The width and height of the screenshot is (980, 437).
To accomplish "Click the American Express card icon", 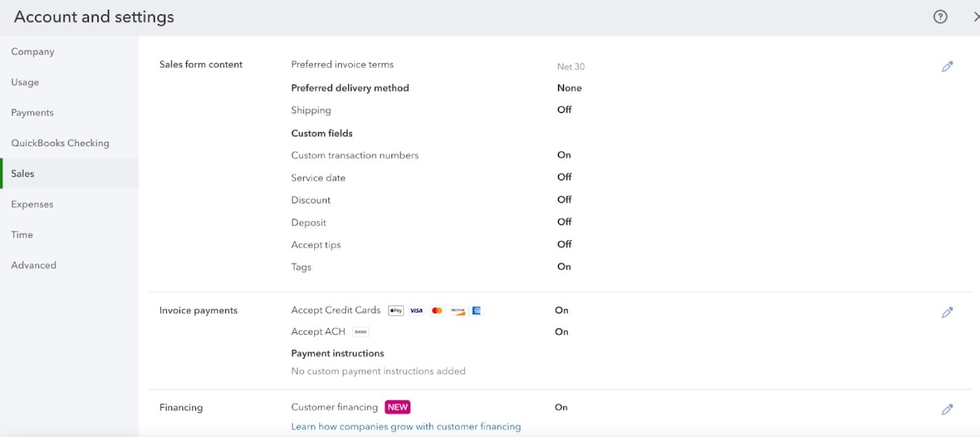I will coord(477,310).
